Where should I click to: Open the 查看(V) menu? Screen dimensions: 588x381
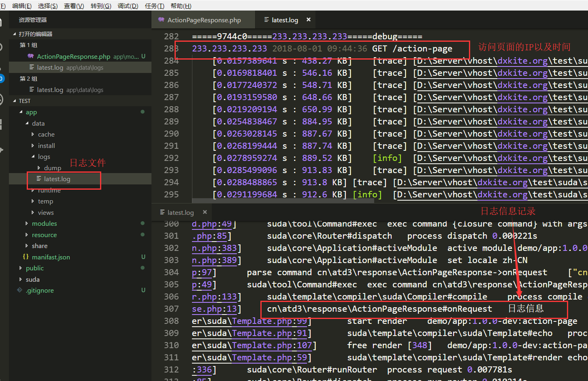click(x=74, y=6)
